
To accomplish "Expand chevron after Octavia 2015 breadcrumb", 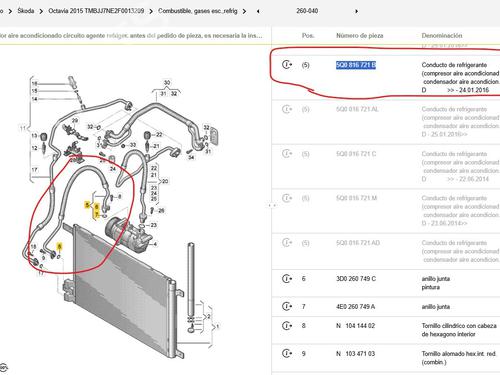I will [151, 11].
